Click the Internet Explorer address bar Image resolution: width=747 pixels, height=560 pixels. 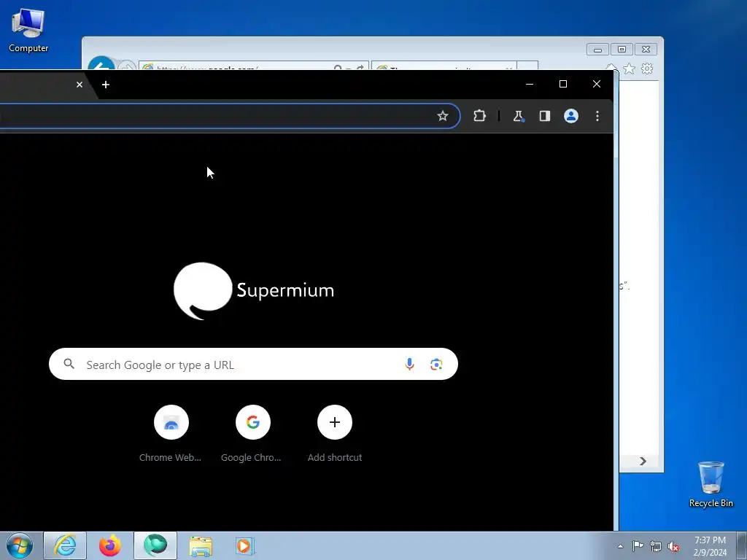(x=253, y=66)
